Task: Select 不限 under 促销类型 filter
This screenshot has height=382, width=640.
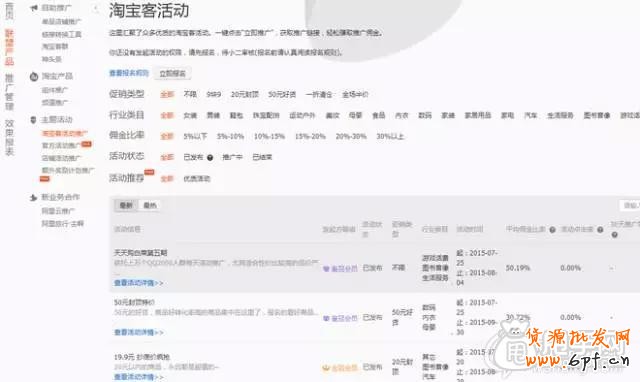Action: (190, 94)
